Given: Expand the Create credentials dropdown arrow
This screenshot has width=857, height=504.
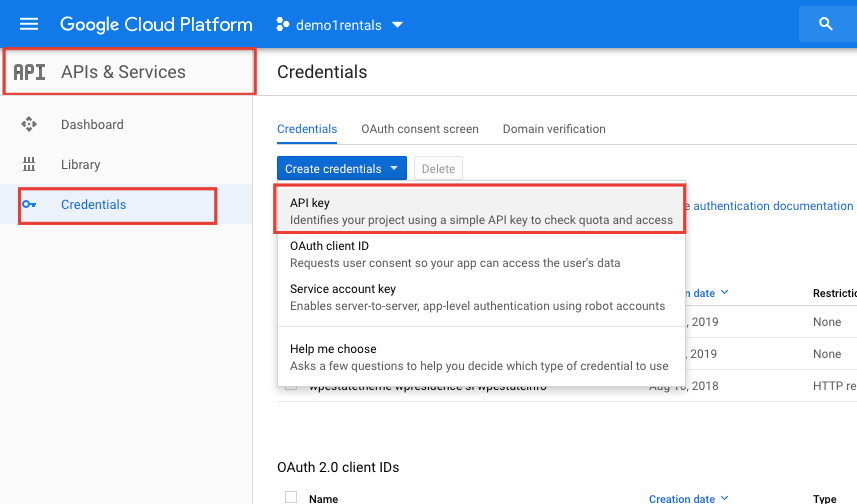Looking at the screenshot, I should pos(394,168).
